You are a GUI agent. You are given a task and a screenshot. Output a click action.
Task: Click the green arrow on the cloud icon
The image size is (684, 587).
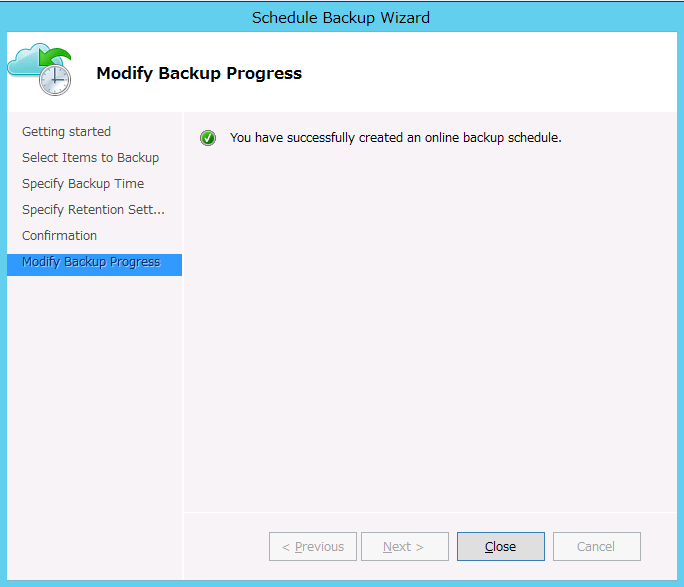[x=57, y=56]
